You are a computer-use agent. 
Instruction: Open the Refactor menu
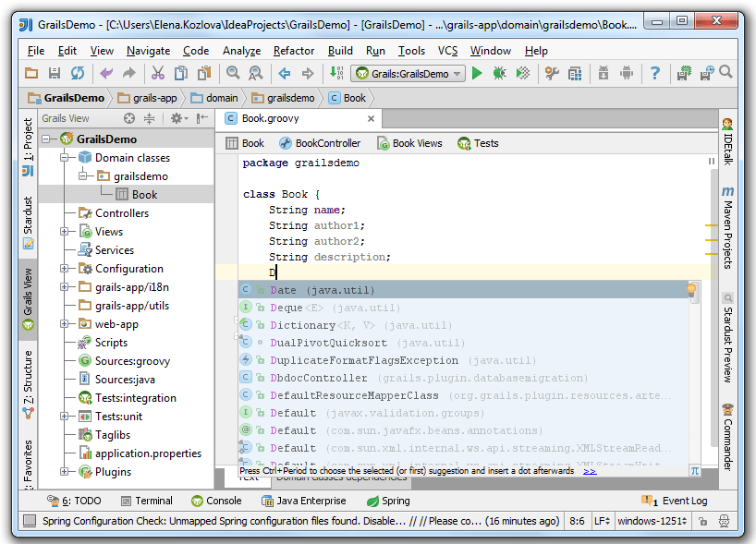point(293,51)
